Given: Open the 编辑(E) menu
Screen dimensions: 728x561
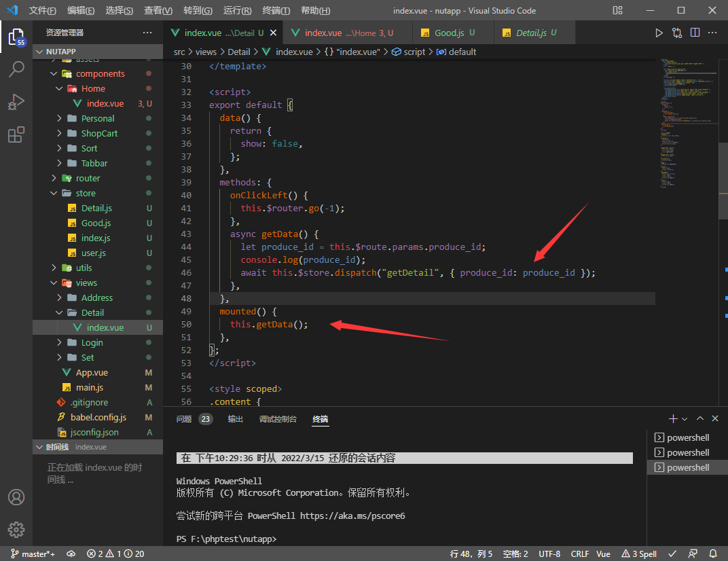Looking at the screenshot, I should point(81,10).
